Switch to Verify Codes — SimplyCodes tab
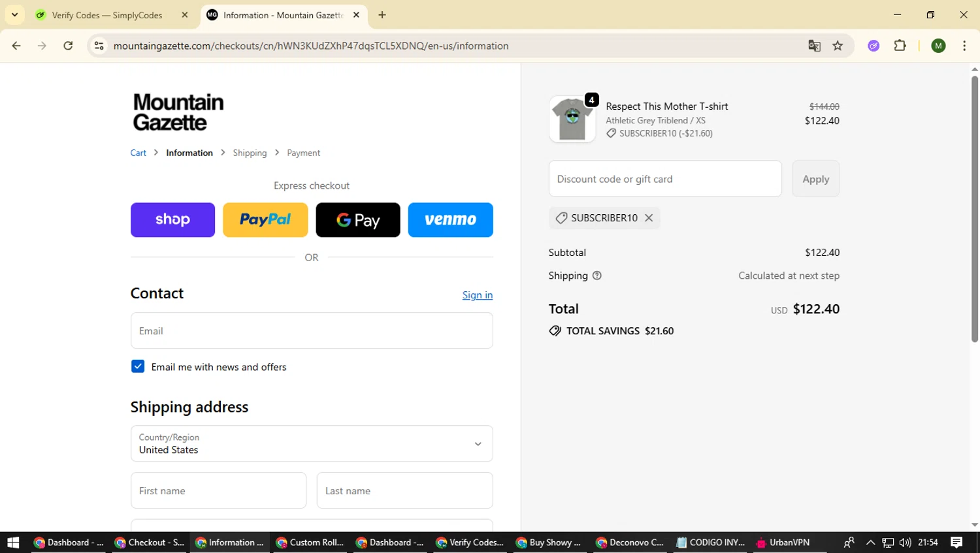 click(107, 15)
